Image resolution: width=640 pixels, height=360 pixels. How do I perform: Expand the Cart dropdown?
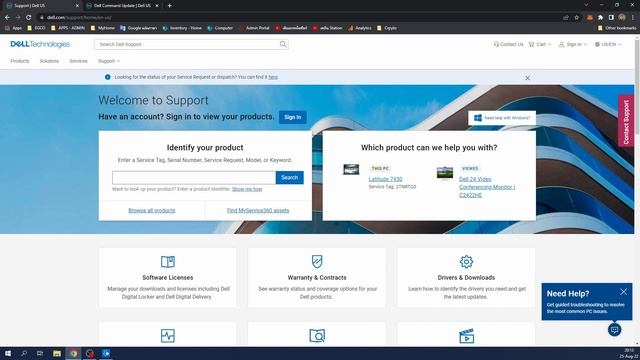pos(540,44)
